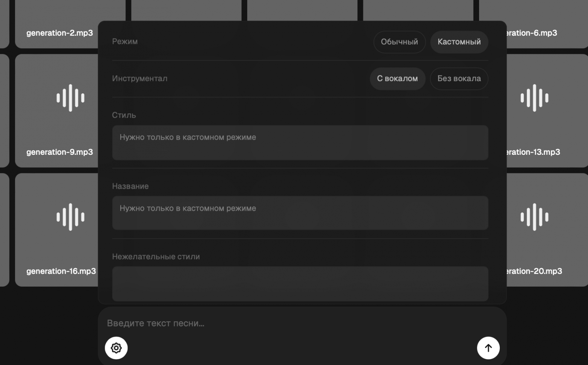The image size is (588, 365).
Task: Click the waveform icon on generation-16.mp3
Action: [x=70, y=217]
